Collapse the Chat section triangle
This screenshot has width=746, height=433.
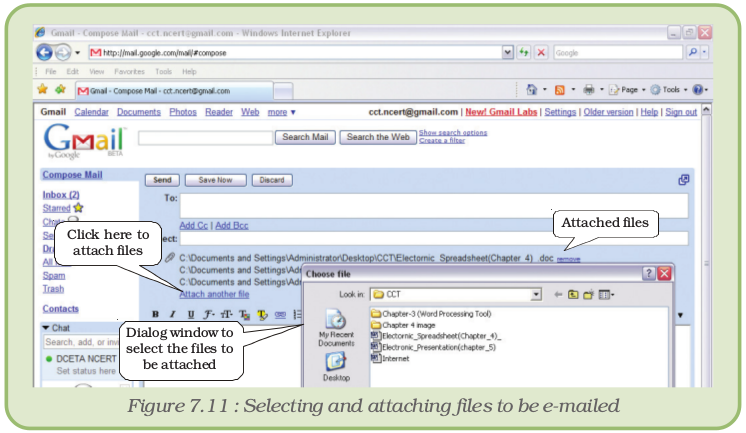tap(46, 327)
